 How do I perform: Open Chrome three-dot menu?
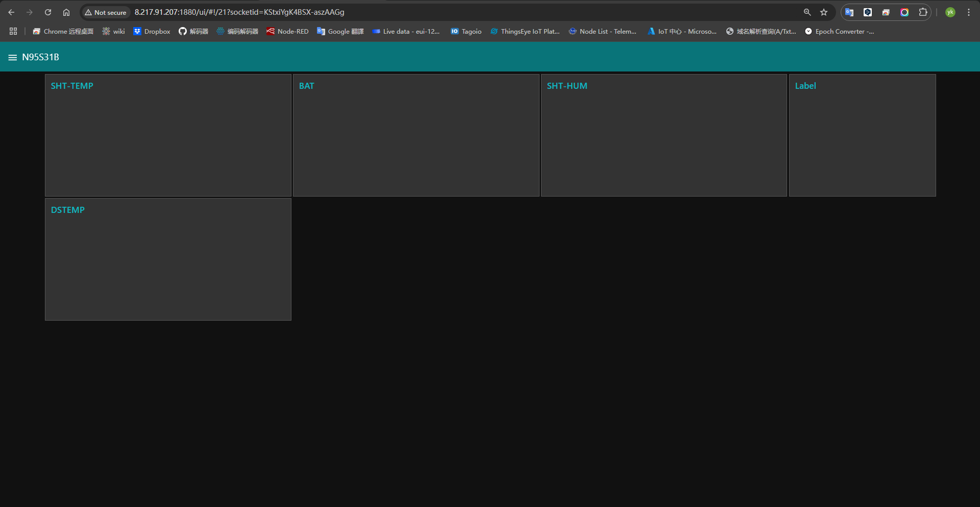(x=969, y=12)
